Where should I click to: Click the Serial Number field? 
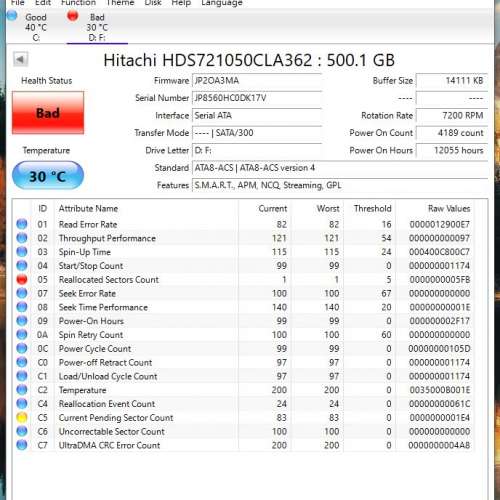(257, 98)
